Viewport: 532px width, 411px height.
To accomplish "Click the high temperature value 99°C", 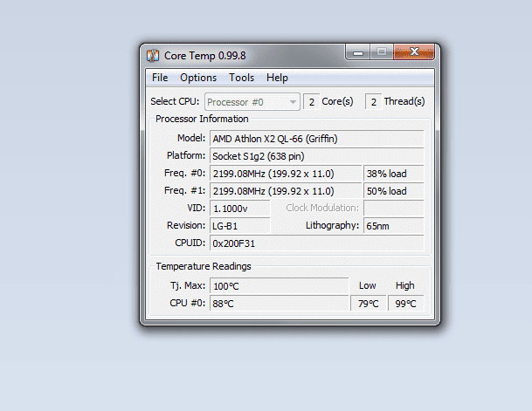I will [405, 304].
